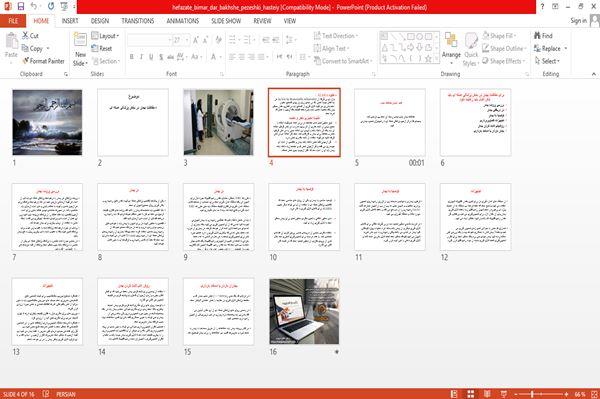Click the PERSIAN language indicator

click(66, 394)
